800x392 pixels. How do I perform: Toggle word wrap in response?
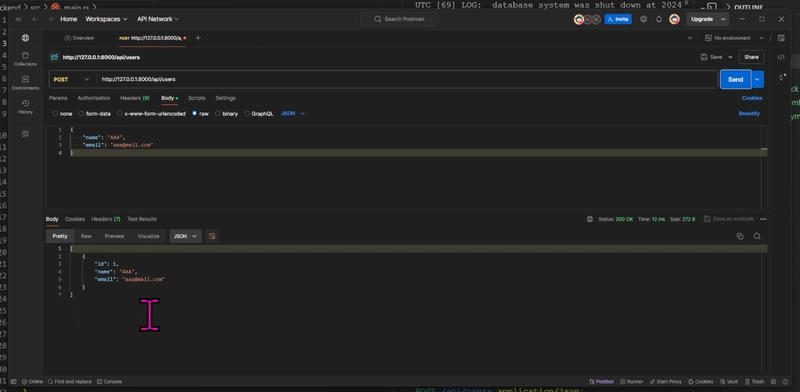pos(212,236)
